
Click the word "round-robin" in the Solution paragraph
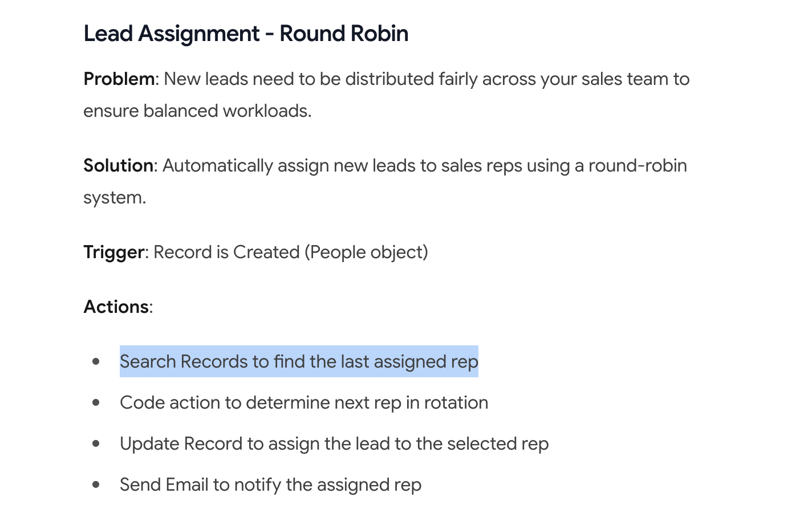point(638,165)
